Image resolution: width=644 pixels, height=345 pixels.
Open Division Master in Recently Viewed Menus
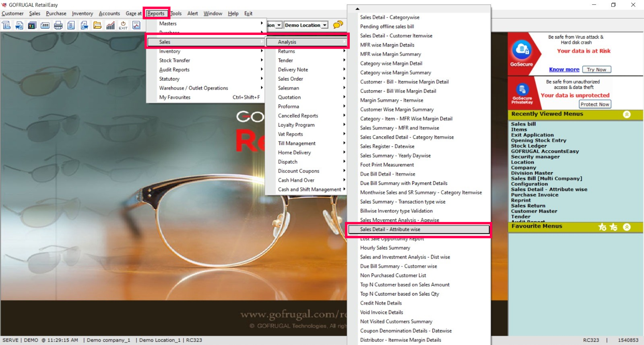[532, 173]
